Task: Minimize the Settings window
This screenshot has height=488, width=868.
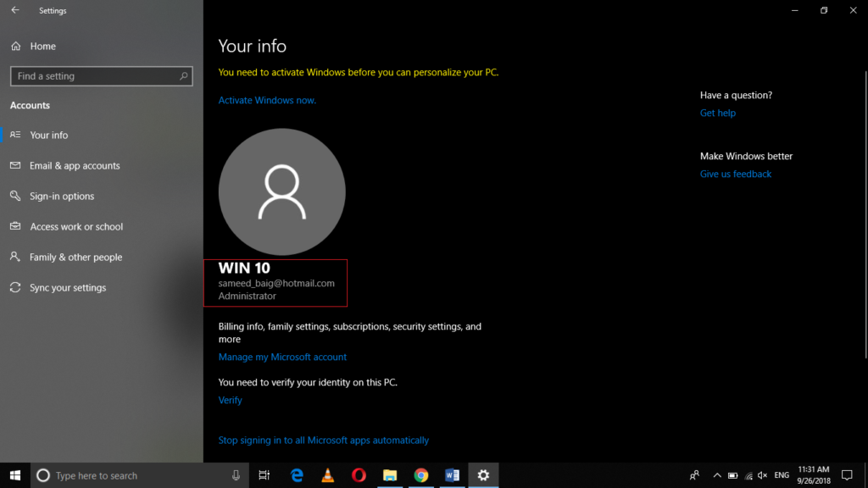Action: point(795,10)
